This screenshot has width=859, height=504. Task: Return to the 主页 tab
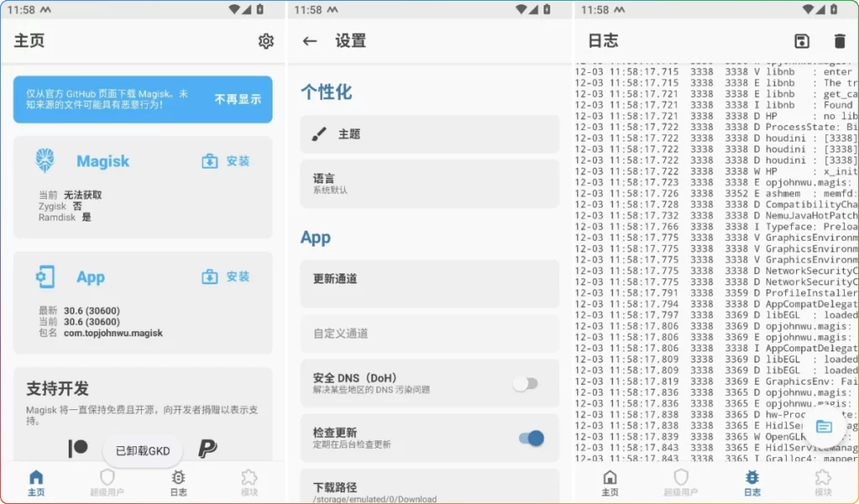coord(36,481)
